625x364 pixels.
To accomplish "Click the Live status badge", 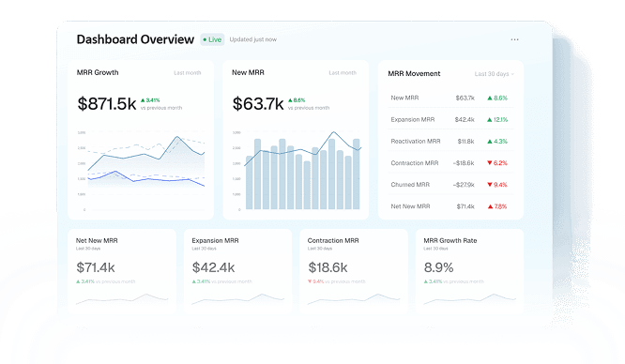I will (x=212, y=39).
